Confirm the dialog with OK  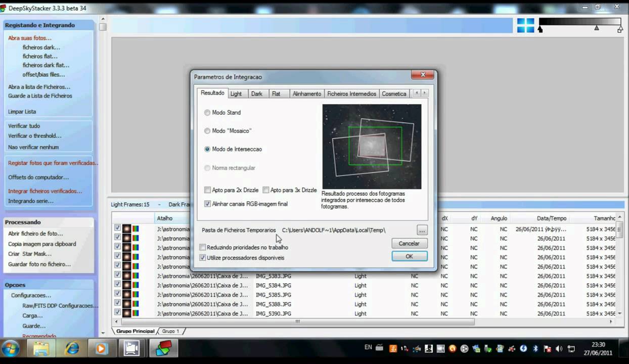coord(409,256)
